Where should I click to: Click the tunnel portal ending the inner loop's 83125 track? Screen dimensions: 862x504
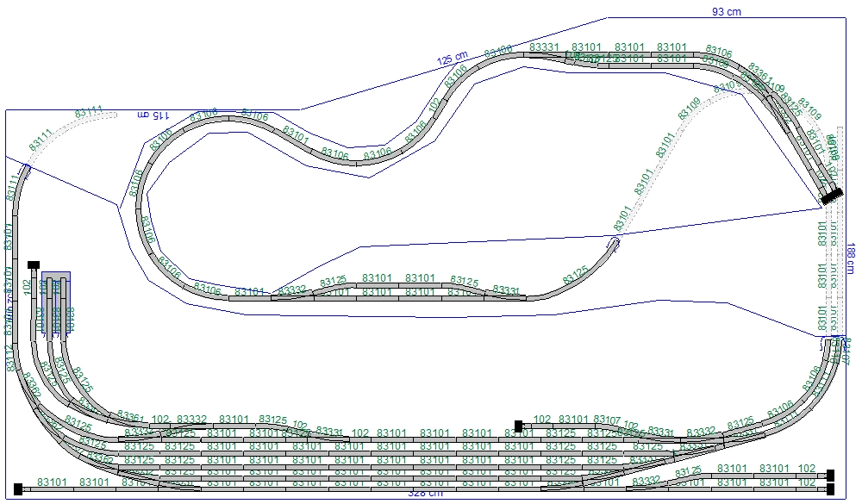[x=615, y=242]
